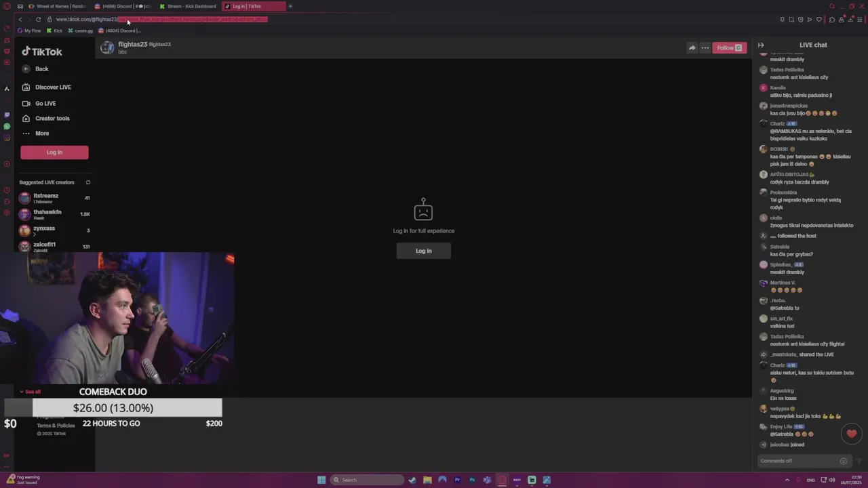Select the Log in | TikTok tab
The height and width of the screenshot is (488, 868).
254,6
